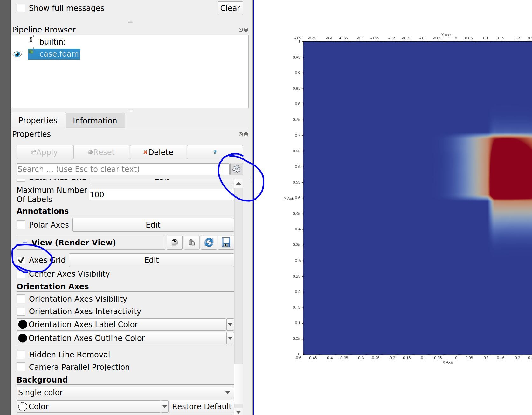Image resolution: width=532 pixels, height=415 pixels.
Task: Collapse the View (Render View) section
Action: point(25,243)
